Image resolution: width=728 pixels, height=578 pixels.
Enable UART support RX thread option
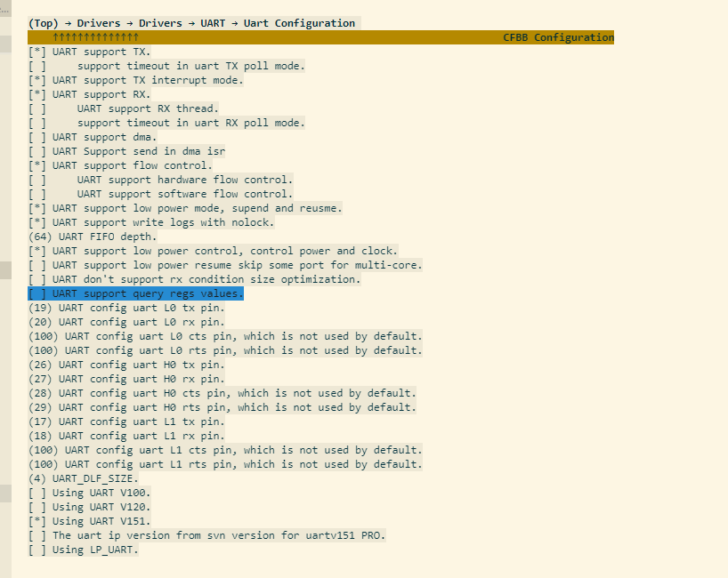pyautogui.click(x=36, y=108)
